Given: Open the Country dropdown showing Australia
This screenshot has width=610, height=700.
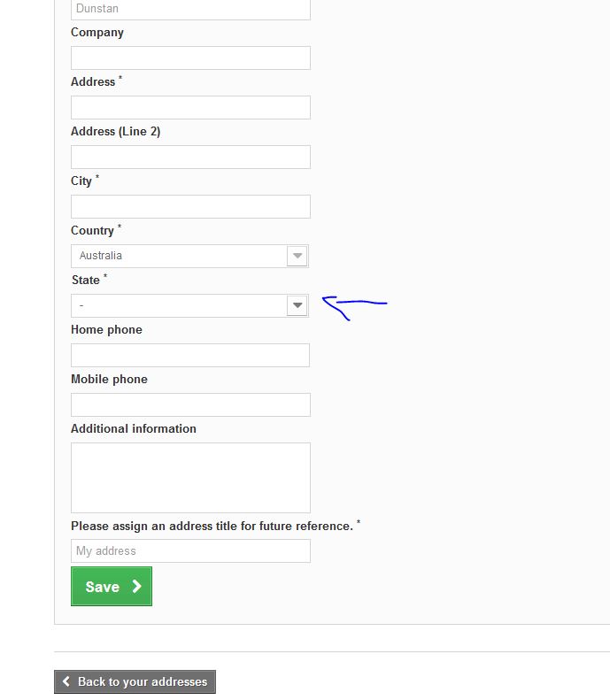Looking at the screenshot, I should pyautogui.click(x=189, y=256).
